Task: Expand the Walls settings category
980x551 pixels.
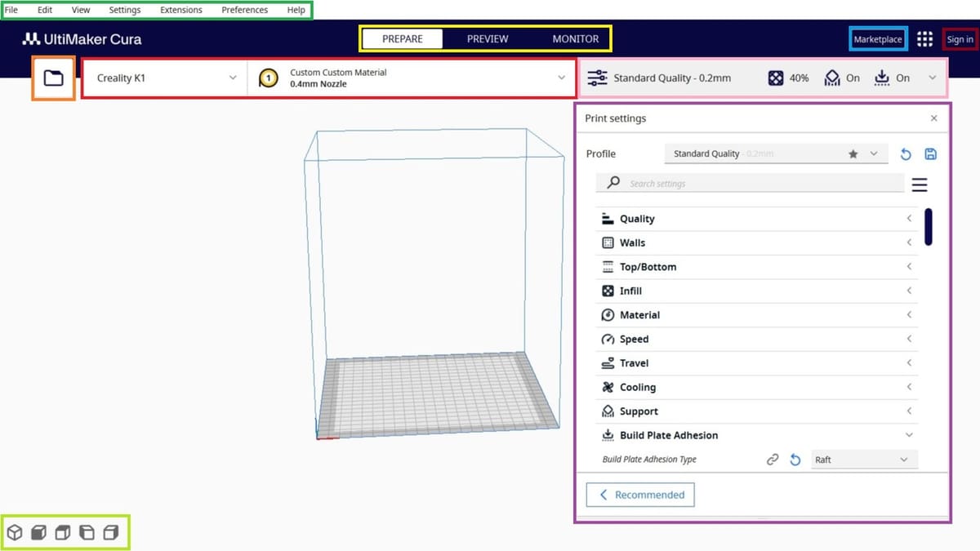Action: [x=757, y=242]
